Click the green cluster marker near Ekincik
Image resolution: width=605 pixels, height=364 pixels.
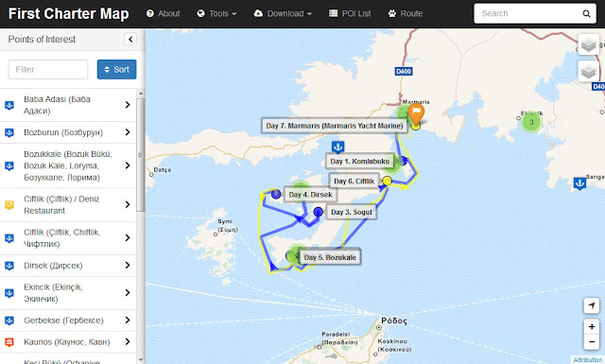coord(531,122)
